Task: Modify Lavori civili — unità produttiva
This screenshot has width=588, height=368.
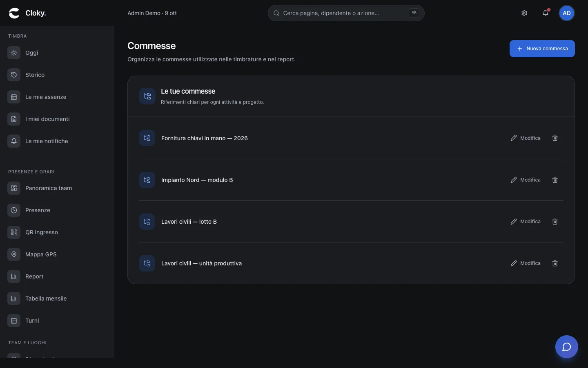Action: coord(526,263)
